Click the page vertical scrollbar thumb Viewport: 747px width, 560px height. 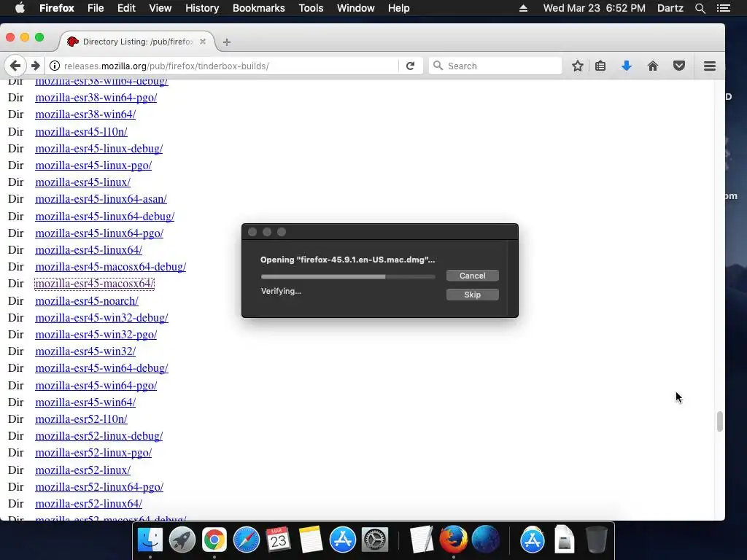[719, 421]
